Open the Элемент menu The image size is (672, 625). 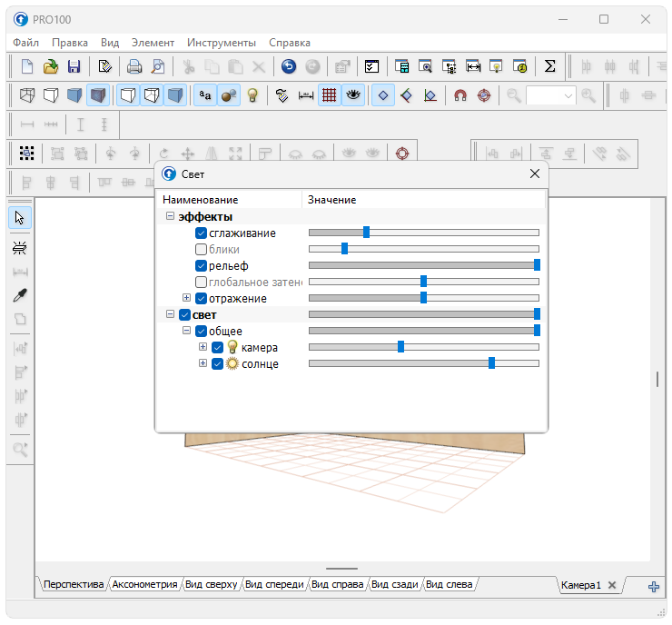tap(153, 43)
